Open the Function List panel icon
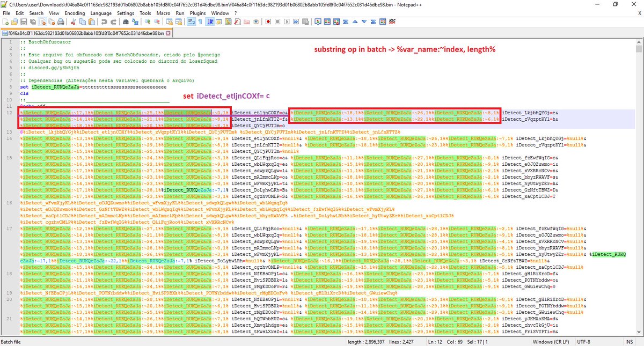 tap(238, 22)
